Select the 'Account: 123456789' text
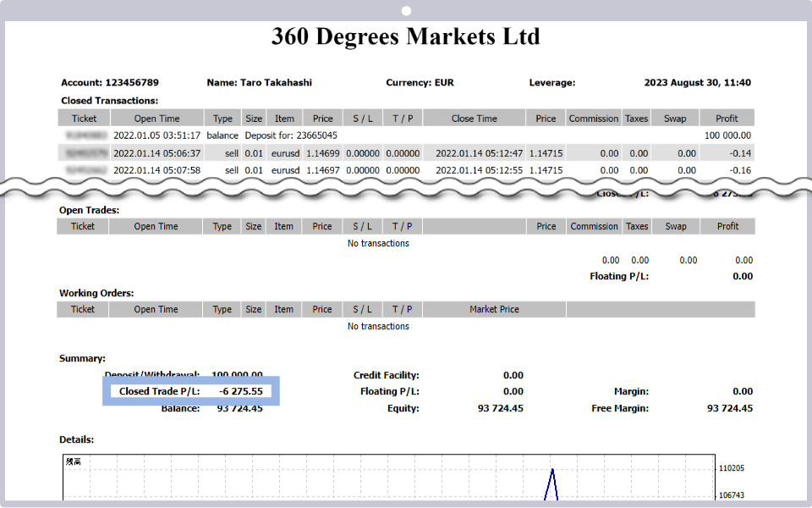 (x=110, y=82)
